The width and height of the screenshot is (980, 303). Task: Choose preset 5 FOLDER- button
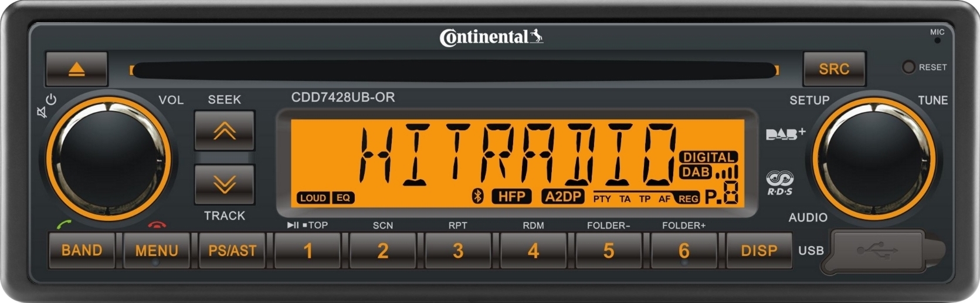[x=609, y=251]
